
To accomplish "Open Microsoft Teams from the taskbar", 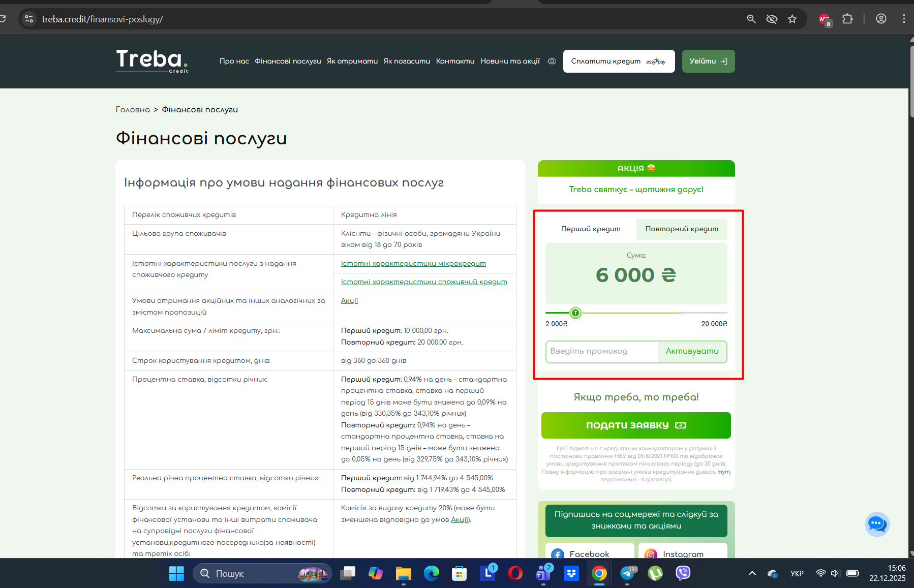I will pos(543,573).
